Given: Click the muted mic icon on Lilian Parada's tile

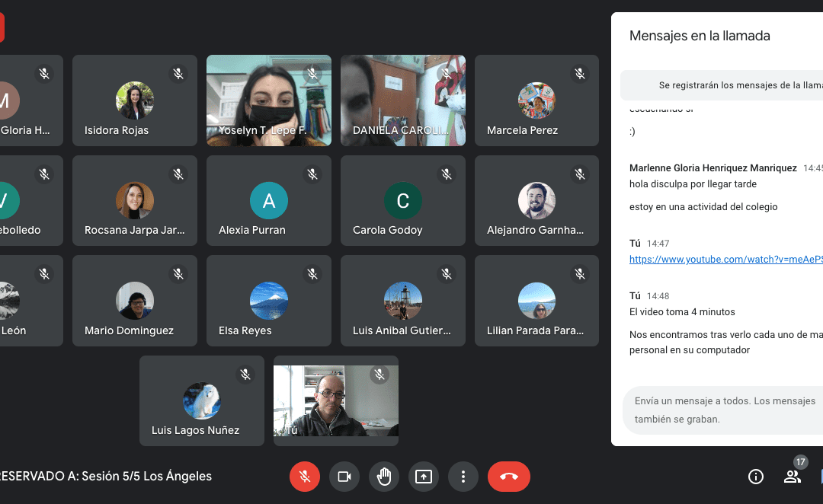Looking at the screenshot, I should coord(580,274).
